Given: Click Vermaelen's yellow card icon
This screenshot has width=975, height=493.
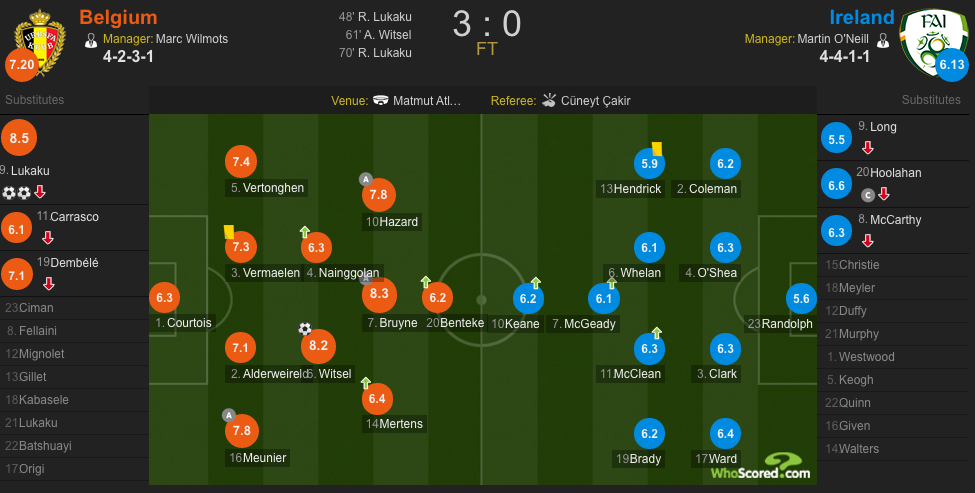Looking at the screenshot, I should click(229, 232).
